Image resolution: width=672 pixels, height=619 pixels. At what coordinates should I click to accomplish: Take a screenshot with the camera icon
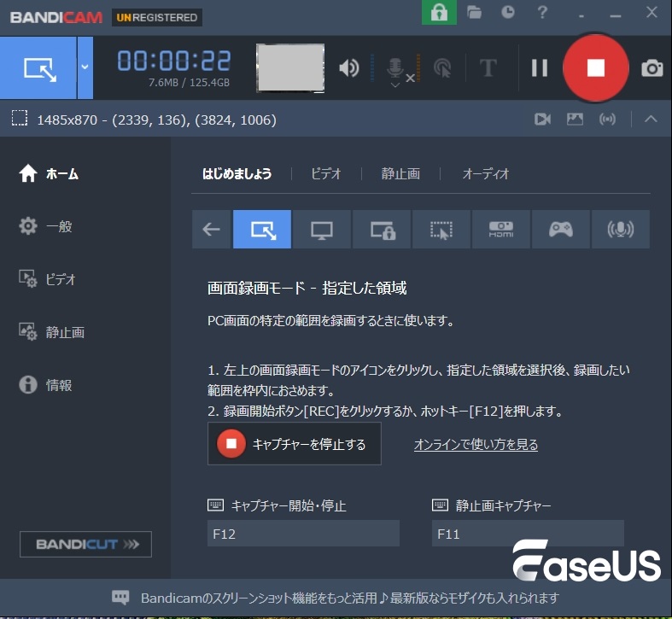point(652,68)
